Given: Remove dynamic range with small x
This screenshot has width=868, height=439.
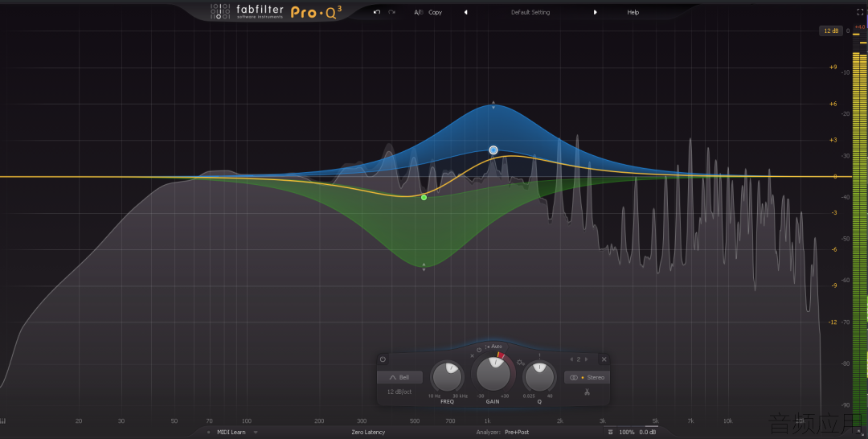Looking at the screenshot, I should [x=473, y=356].
